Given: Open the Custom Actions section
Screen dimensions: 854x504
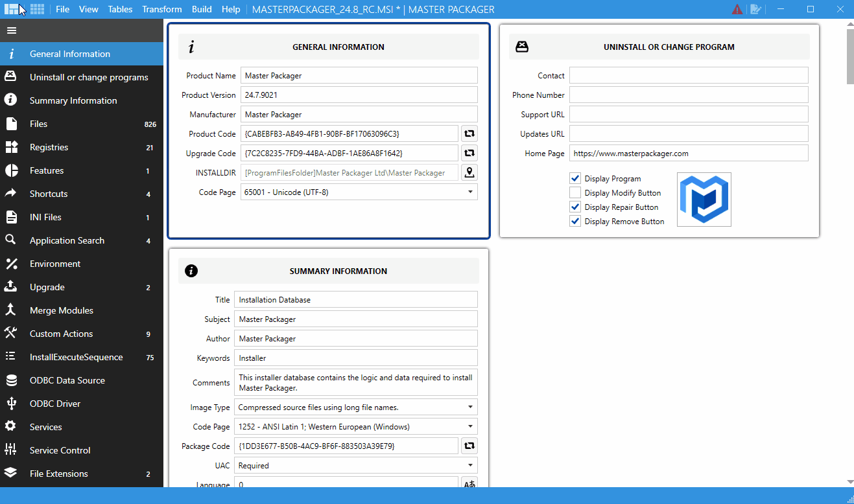Looking at the screenshot, I should [x=82, y=334].
